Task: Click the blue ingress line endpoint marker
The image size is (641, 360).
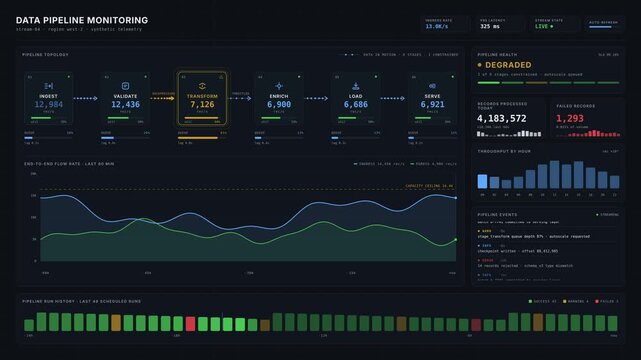Action: point(456,198)
